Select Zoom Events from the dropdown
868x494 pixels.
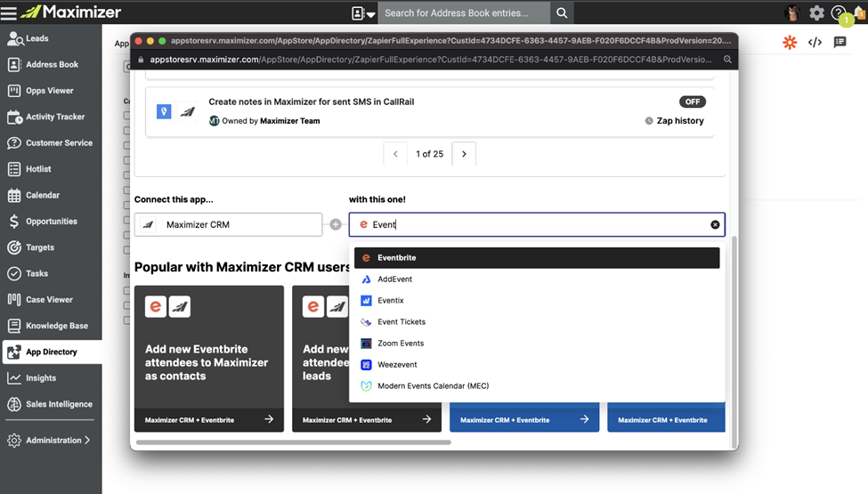[537, 344]
